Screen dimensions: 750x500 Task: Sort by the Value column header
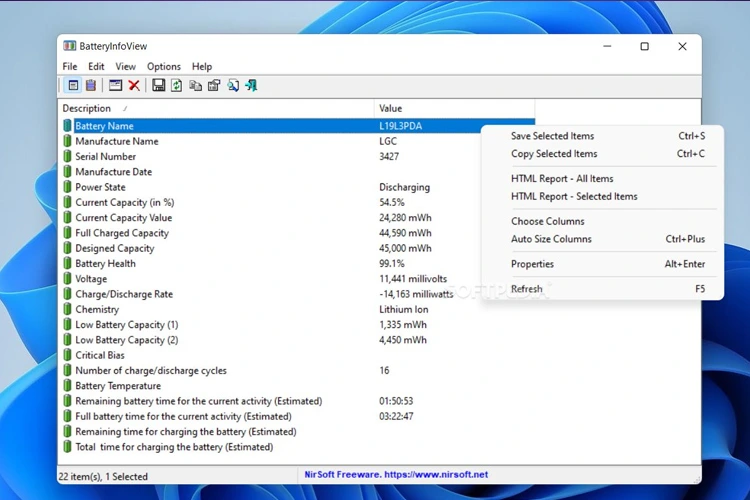tap(454, 109)
